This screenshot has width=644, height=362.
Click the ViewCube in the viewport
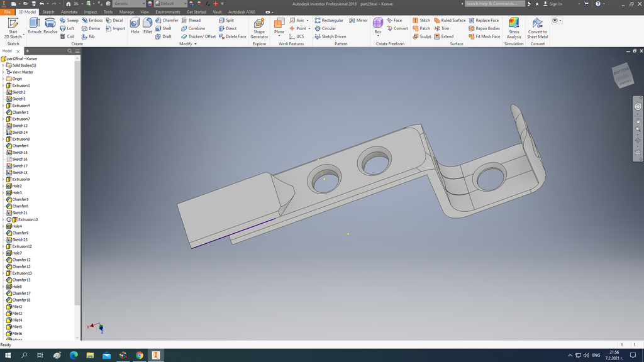point(623,75)
